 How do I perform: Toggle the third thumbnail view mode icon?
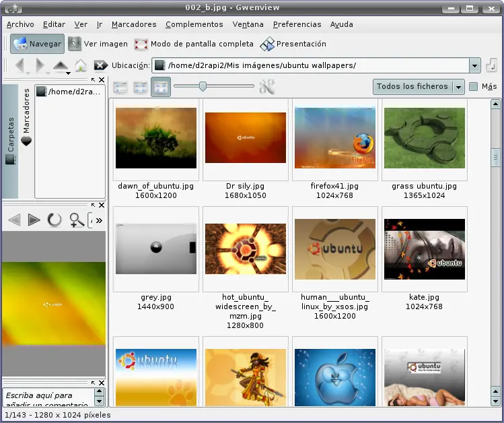point(161,87)
